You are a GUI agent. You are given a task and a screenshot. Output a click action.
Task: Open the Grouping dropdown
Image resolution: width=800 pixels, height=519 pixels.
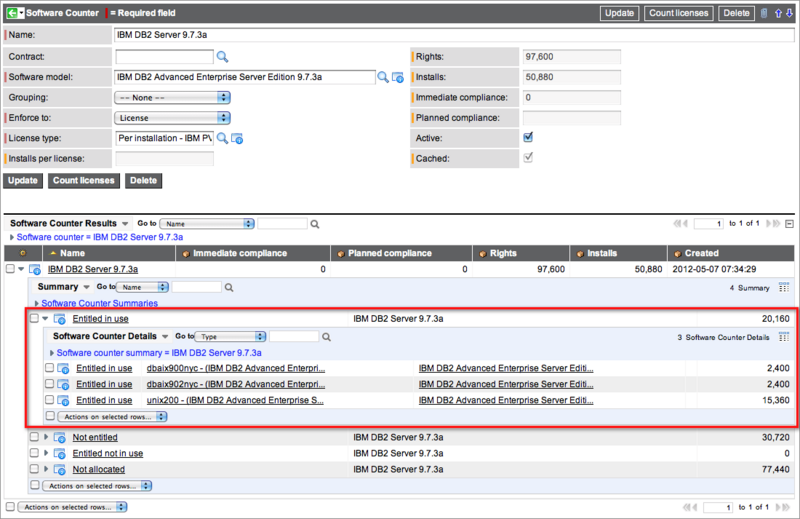pyautogui.click(x=172, y=97)
